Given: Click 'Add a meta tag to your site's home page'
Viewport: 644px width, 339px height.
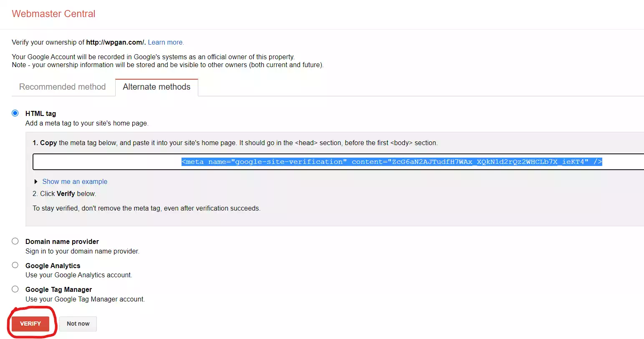Looking at the screenshot, I should pos(87,123).
